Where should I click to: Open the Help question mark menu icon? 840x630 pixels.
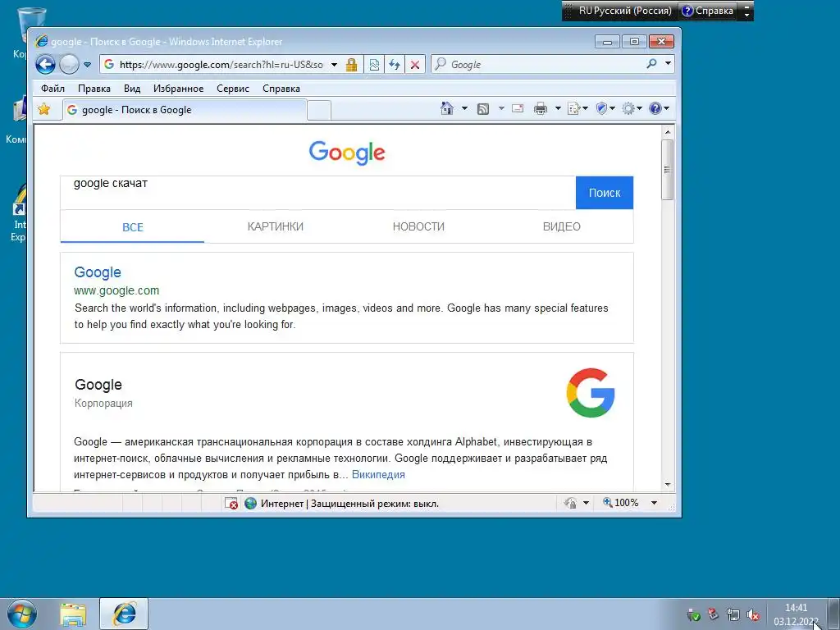pos(659,109)
